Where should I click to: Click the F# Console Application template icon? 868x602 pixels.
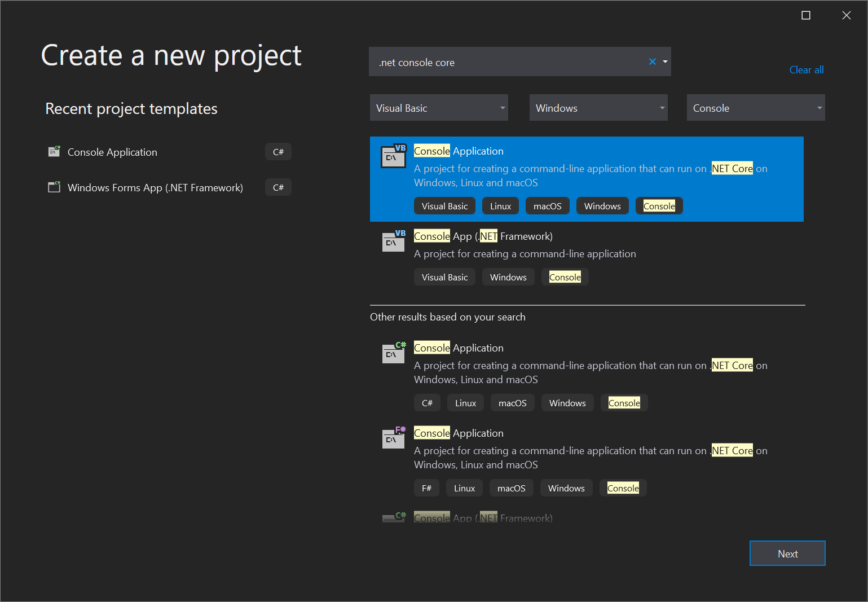(393, 438)
